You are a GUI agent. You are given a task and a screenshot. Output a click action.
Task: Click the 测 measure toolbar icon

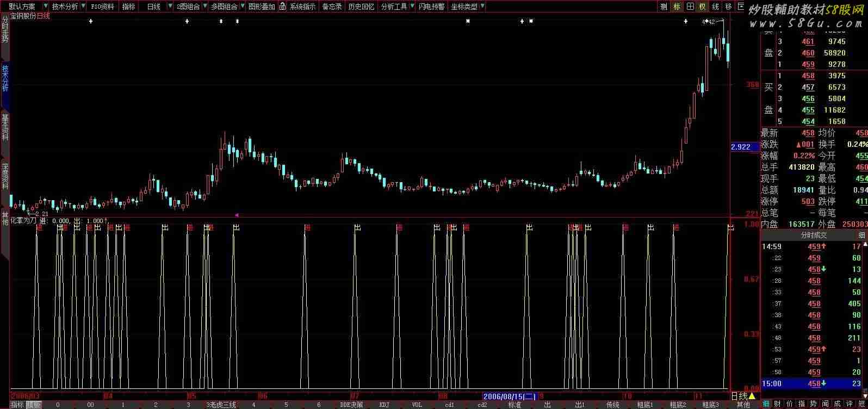pos(664,7)
